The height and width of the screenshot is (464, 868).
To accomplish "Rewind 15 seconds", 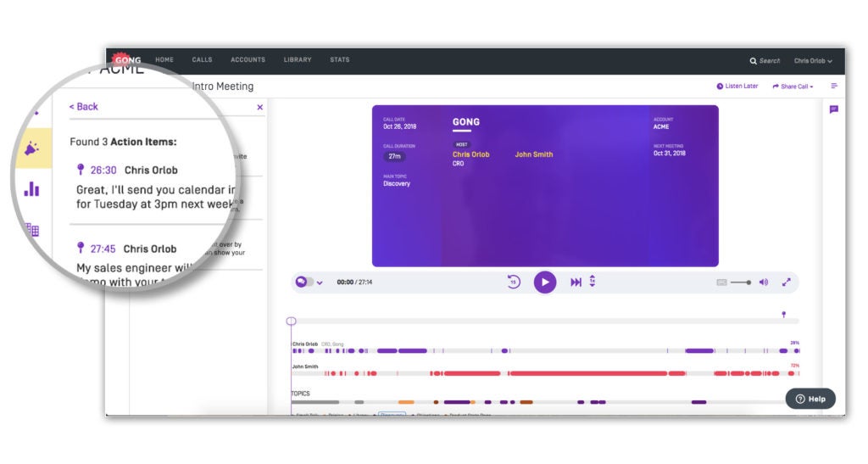I will tap(514, 282).
